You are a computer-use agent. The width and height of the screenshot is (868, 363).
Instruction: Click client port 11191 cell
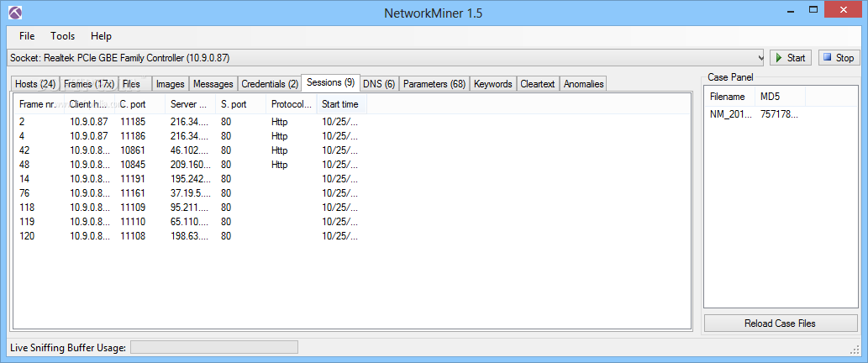point(133,179)
